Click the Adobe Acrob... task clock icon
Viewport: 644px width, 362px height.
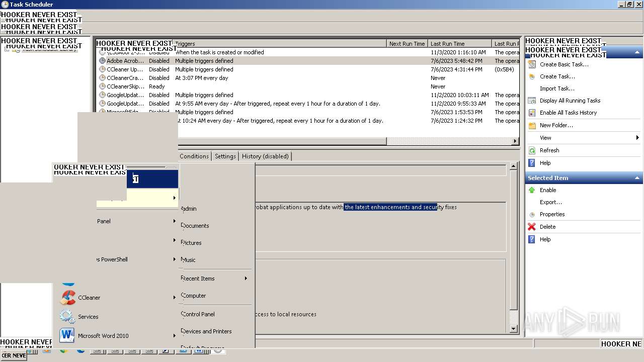[103, 61]
